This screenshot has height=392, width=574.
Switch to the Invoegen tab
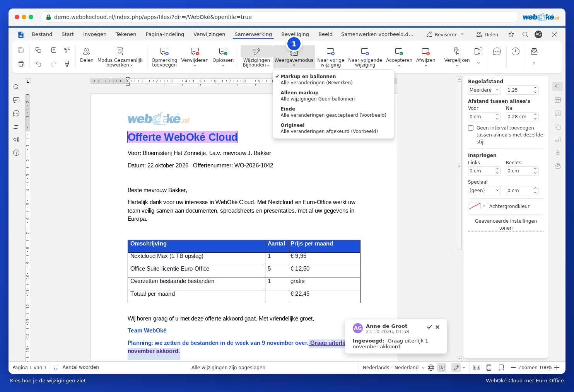point(95,34)
